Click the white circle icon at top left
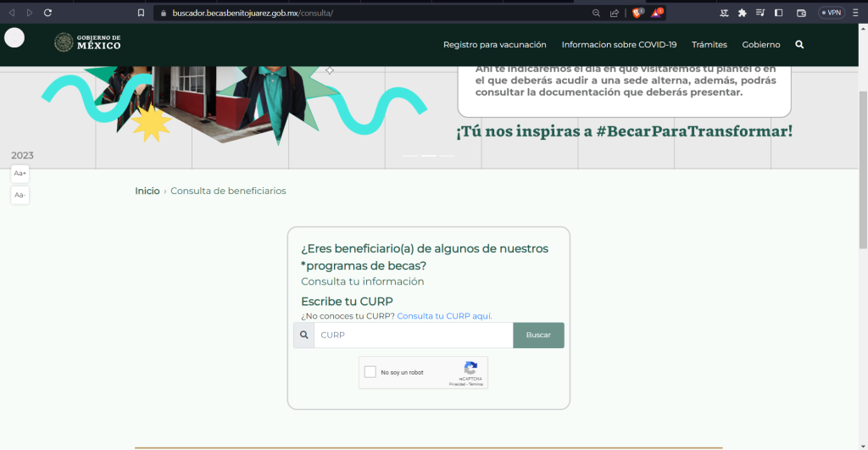868x450 pixels. [x=14, y=37]
